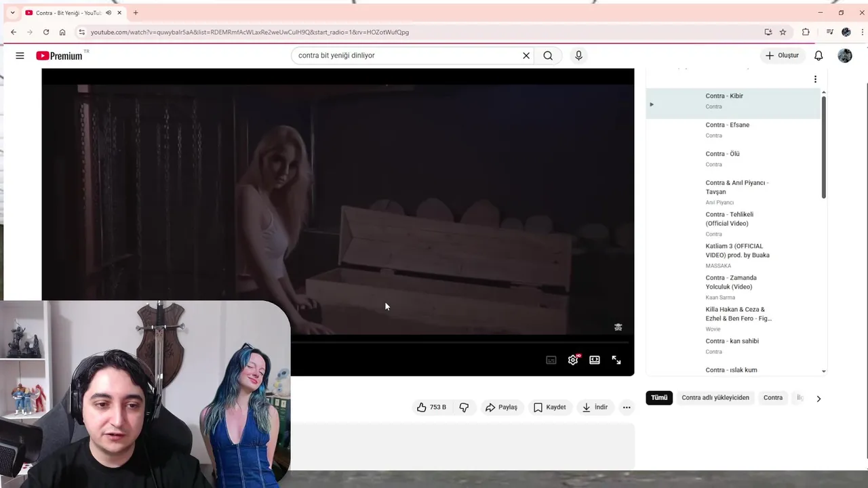Viewport: 868px width, 488px height.
Task: Open playlist options three-dot menu
Action: [815, 79]
